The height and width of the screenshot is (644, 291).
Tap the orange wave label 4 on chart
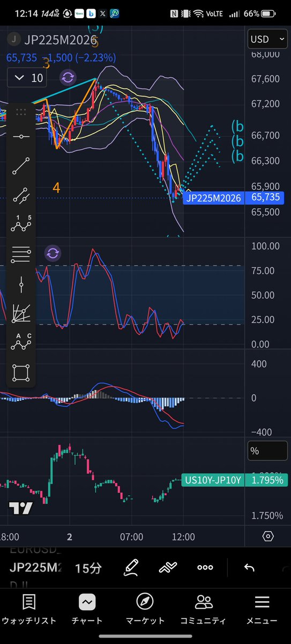(x=56, y=188)
